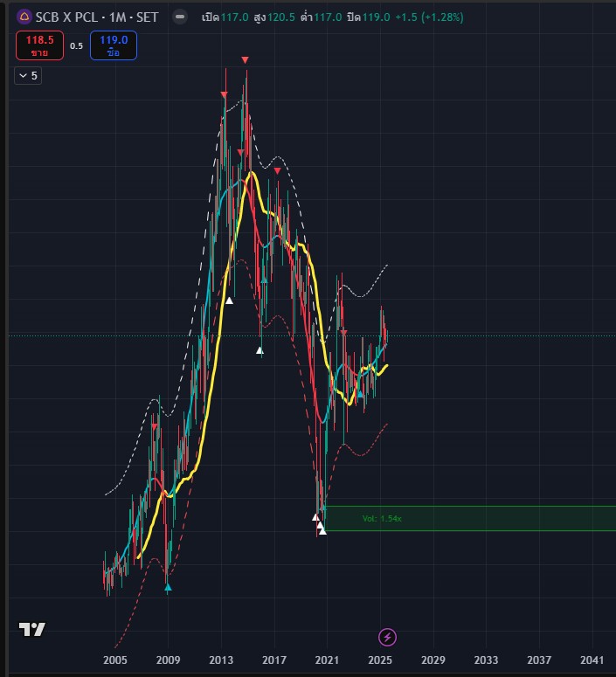
Task: Click the 2025 label on the time axis
Action: pos(380,660)
